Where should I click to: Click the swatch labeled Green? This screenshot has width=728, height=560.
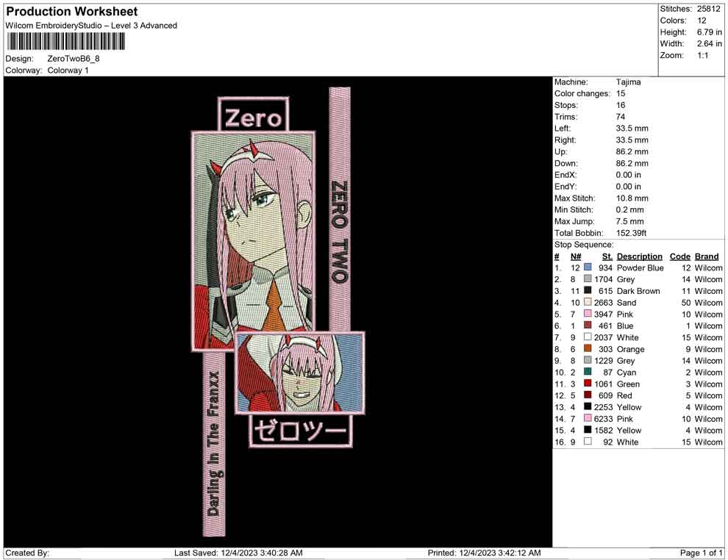[x=588, y=383]
